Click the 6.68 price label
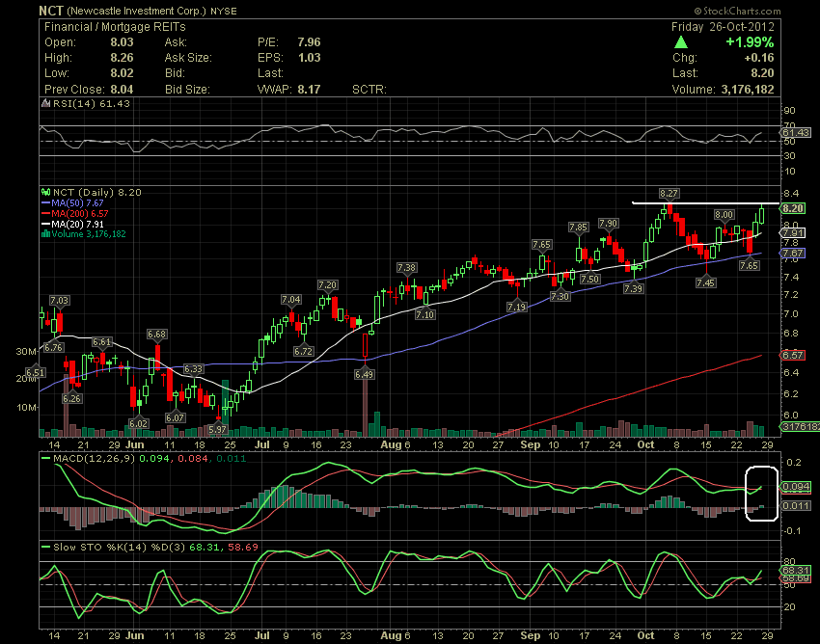 157,334
